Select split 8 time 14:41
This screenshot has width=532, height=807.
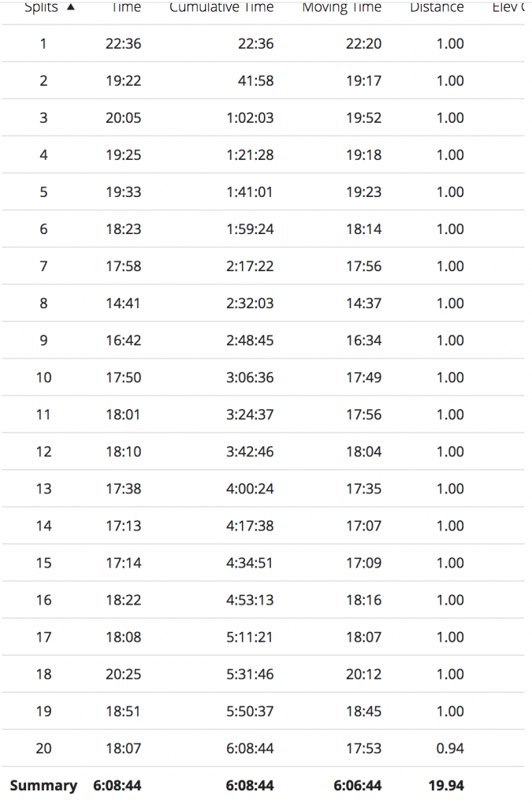pos(124,303)
